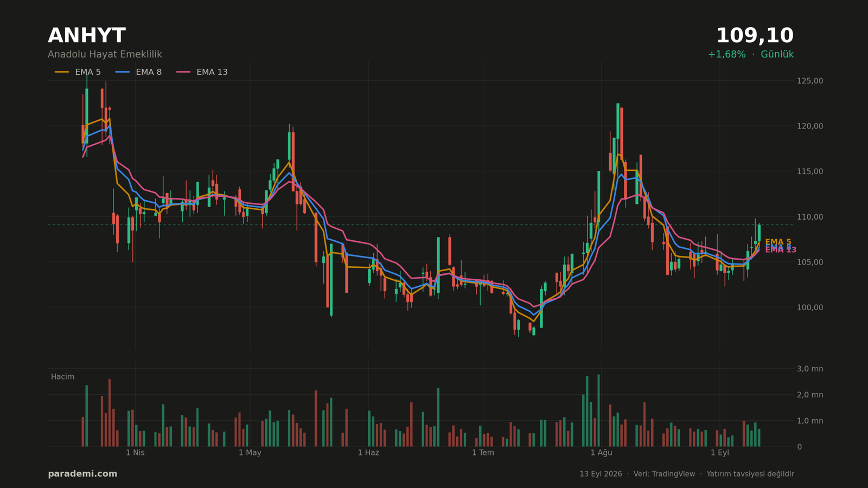
Task: Select the EMA 13 legend entry
Action: pyautogui.click(x=202, y=72)
